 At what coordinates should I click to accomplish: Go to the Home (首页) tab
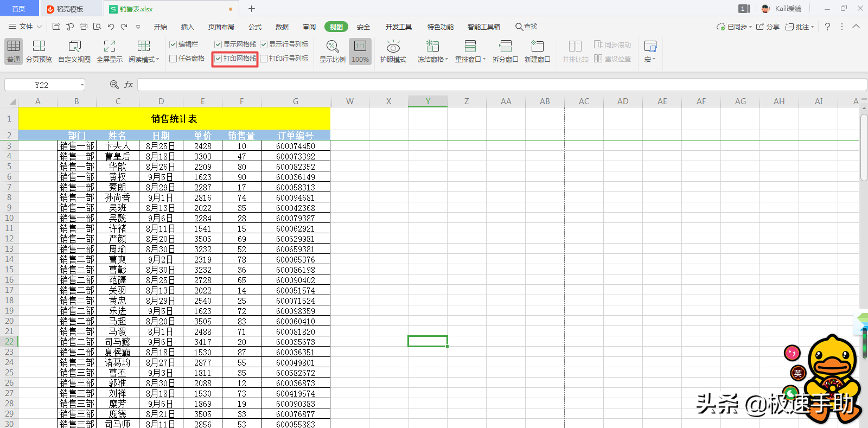pos(19,9)
